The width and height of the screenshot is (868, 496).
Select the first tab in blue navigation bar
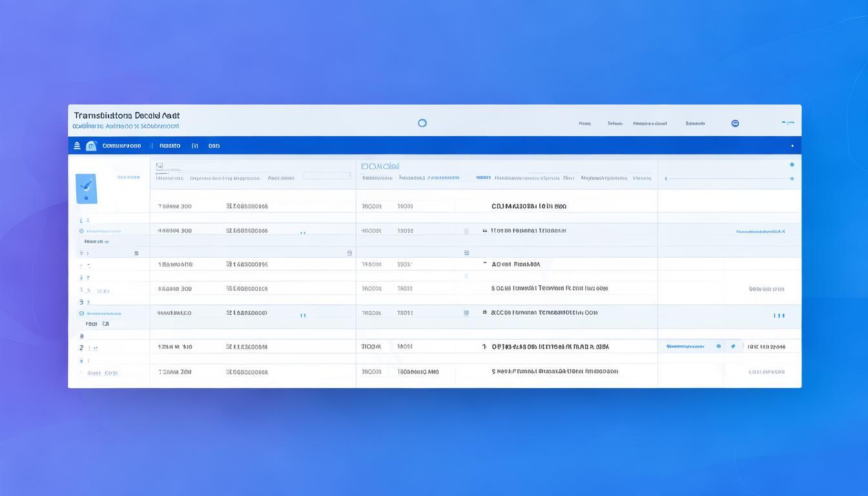click(x=121, y=146)
